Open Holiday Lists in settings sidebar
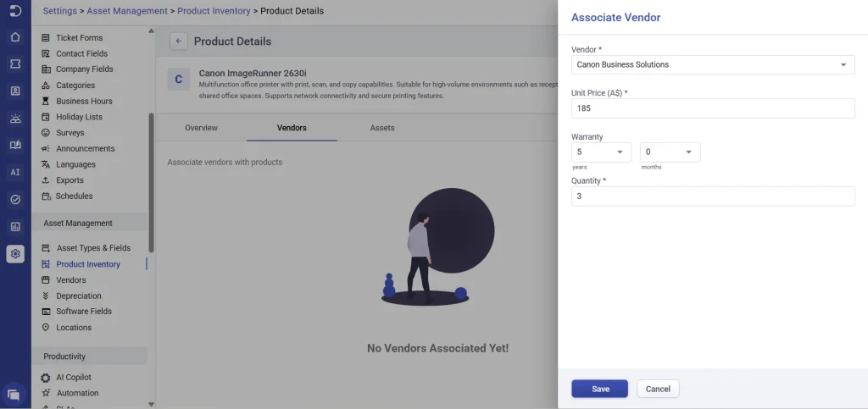868x409 pixels. [79, 117]
